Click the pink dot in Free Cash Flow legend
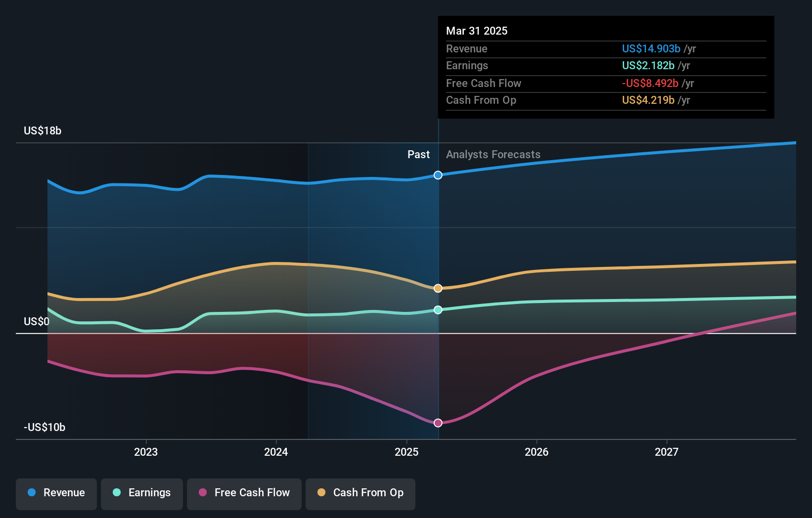The image size is (812, 518). [203, 492]
